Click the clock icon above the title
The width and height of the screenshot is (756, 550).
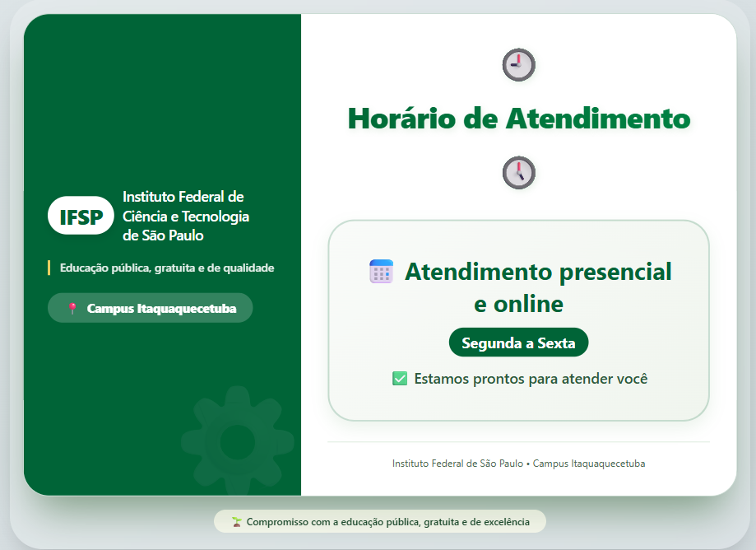click(x=518, y=64)
